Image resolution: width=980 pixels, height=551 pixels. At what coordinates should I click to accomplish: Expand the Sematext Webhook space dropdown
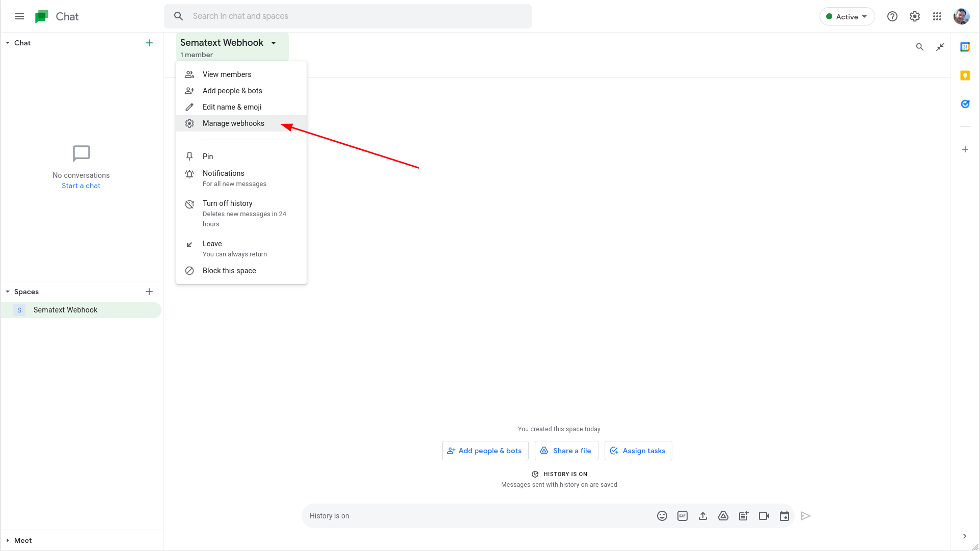[x=273, y=42]
